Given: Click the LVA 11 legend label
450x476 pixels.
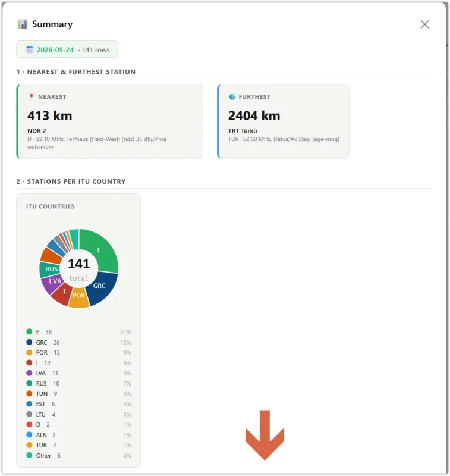Looking at the screenshot, I should coord(47,373).
